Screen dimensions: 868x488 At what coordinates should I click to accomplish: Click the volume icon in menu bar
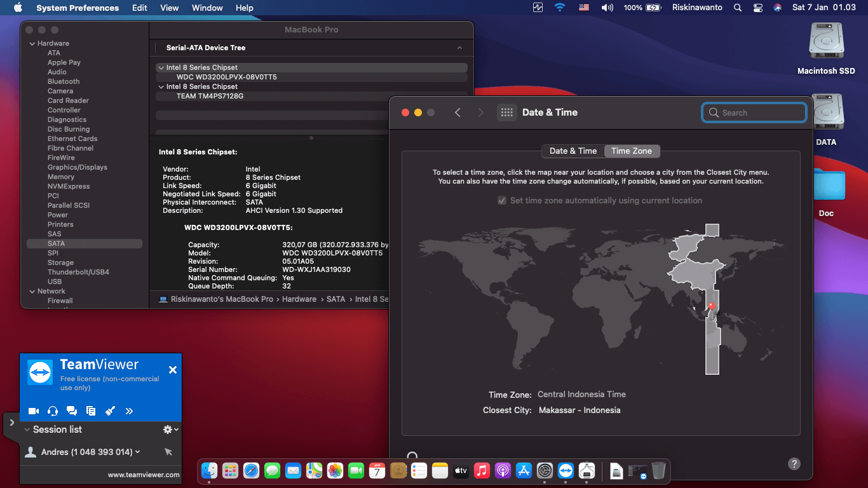coord(607,8)
